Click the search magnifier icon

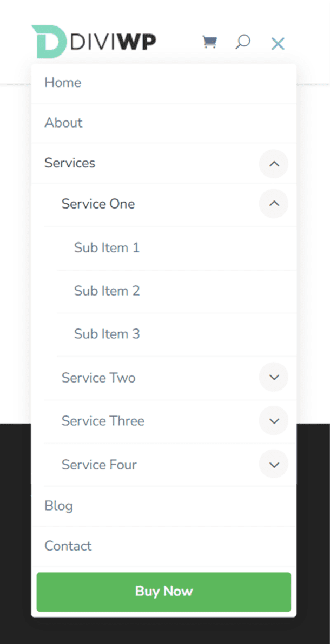click(243, 42)
